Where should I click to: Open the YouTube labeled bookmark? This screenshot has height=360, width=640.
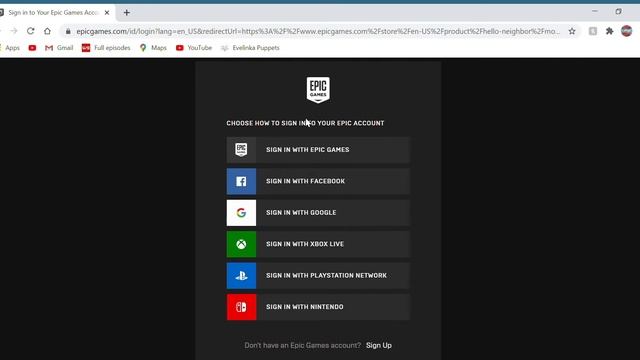(194, 48)
